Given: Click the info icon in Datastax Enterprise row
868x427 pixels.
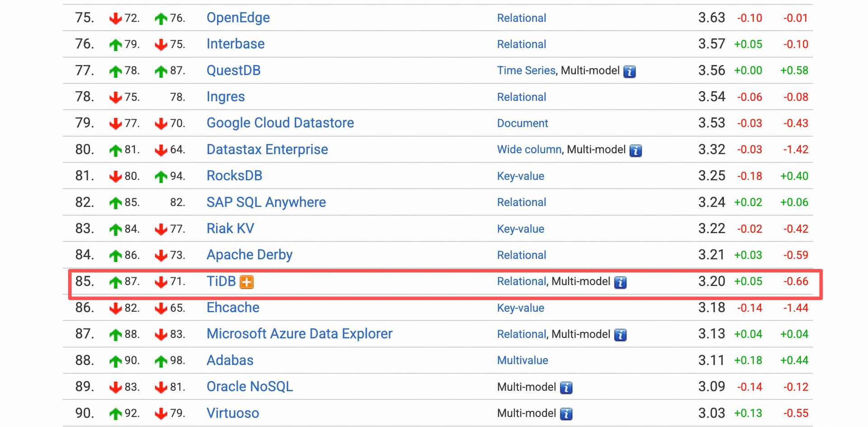Looking at the screenshot, I should click(x=636, y=150).
